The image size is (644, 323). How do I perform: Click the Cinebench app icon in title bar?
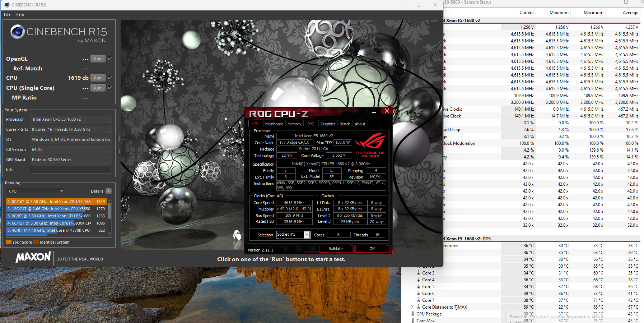[6, 5]
